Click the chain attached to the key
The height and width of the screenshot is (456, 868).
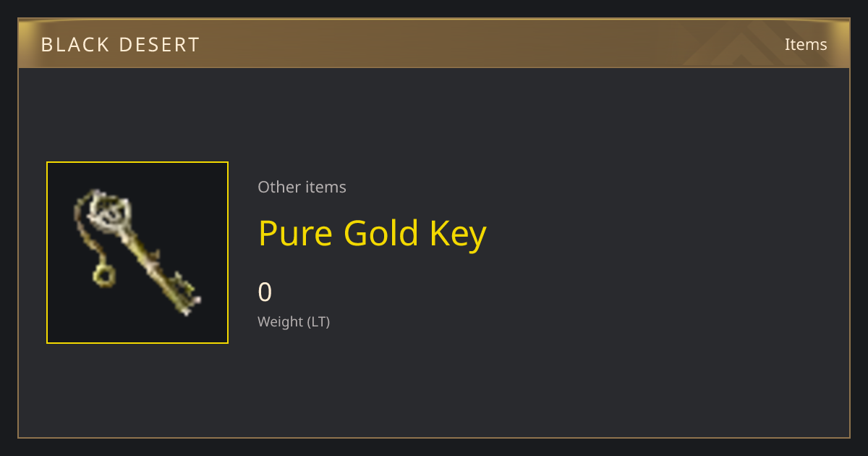click(x=88, y=232)
